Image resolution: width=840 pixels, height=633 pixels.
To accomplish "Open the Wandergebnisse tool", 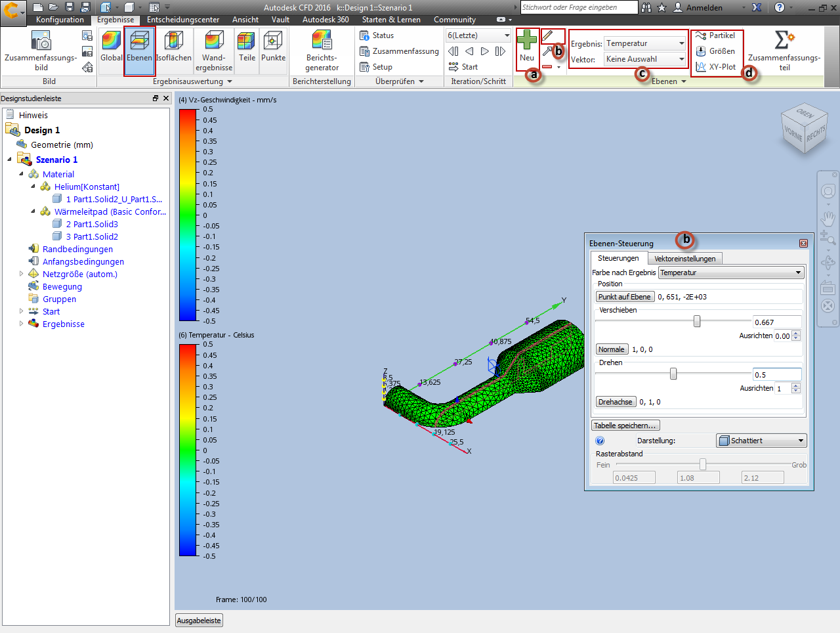I will pyautogui.click(x=214, y=51).
